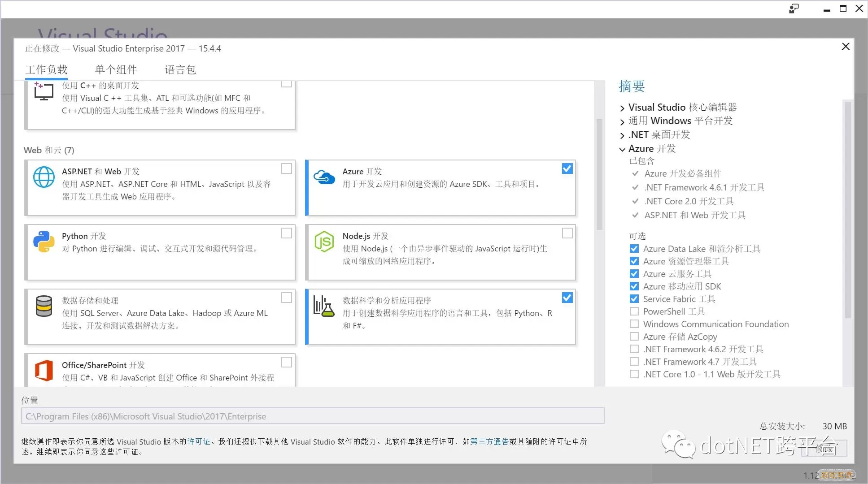Uncheck Service Fabric tools option
The image size is (868, 484).
[634, 299]
